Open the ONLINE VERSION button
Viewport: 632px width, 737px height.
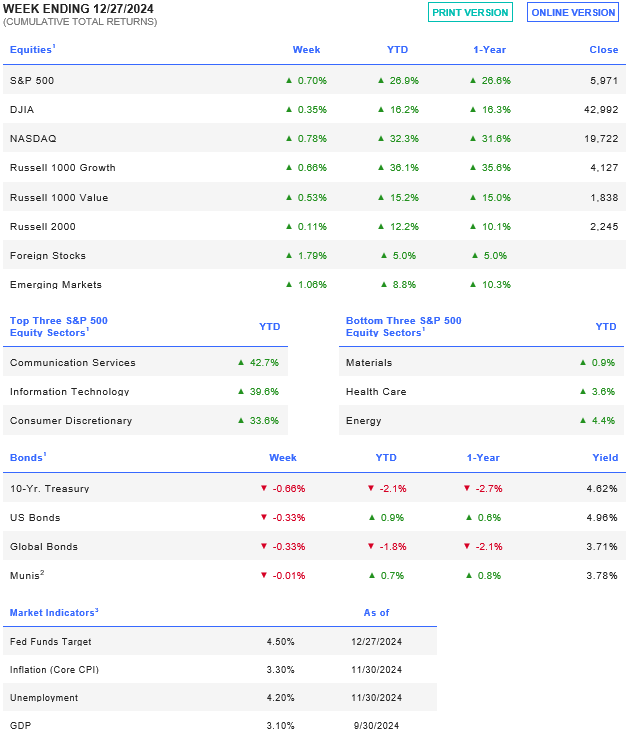click(x=573, y=13)
